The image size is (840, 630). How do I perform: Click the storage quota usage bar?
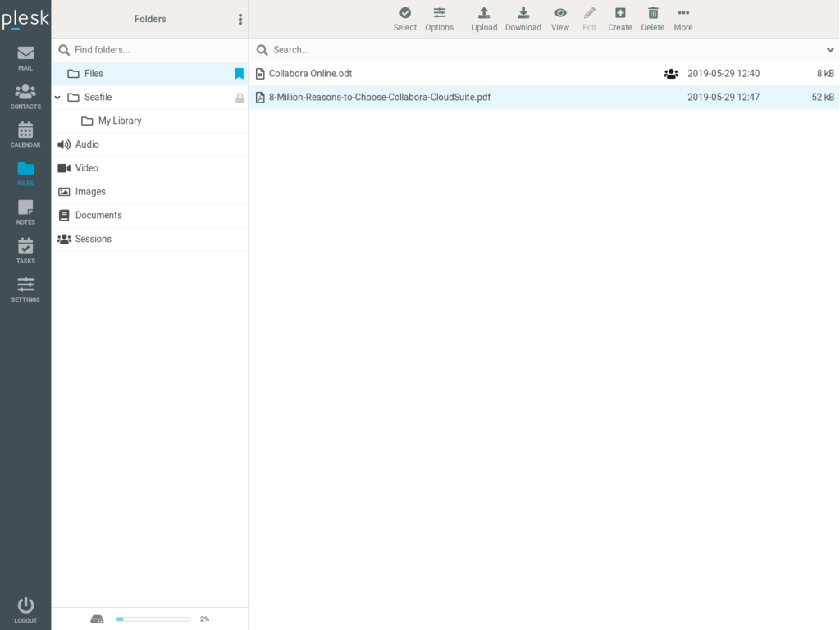(x=153, y=619)
